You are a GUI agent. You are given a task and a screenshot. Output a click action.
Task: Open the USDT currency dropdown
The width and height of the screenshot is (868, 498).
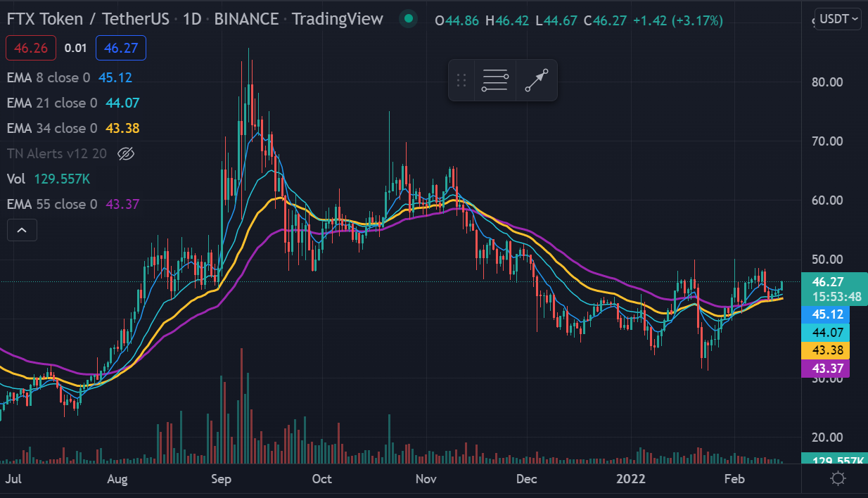(837, 19)
